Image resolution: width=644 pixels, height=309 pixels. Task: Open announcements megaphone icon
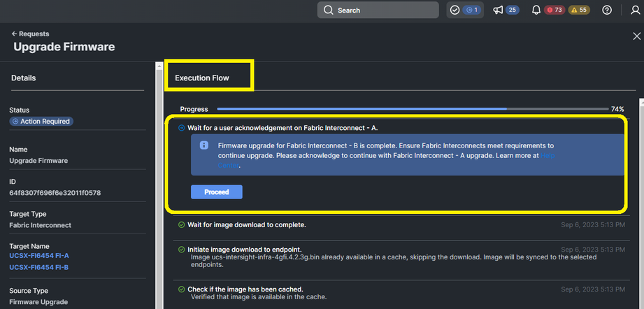pos(498,10)
